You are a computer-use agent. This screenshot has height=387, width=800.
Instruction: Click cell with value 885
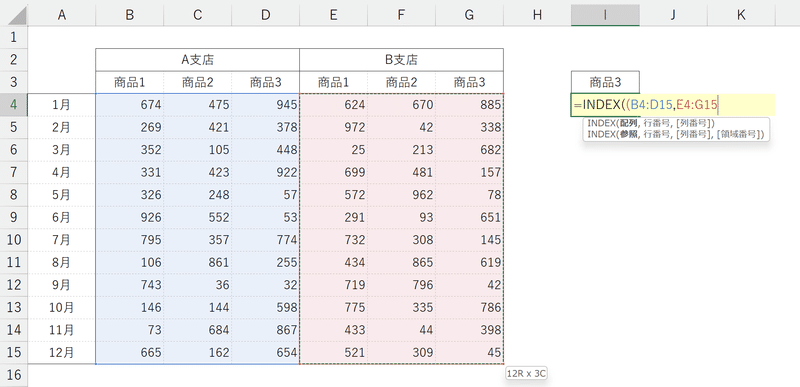pyautogui.click(x=469, y=105)
